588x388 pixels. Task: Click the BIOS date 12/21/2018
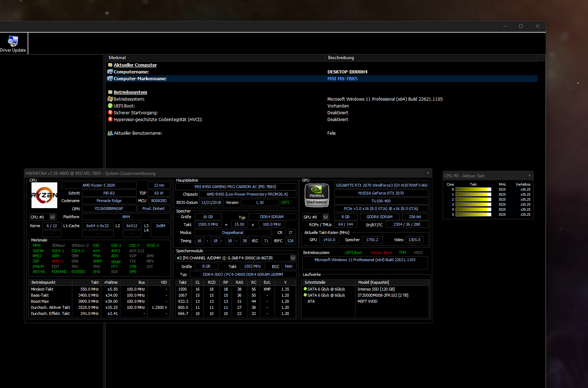click(211, 202)
